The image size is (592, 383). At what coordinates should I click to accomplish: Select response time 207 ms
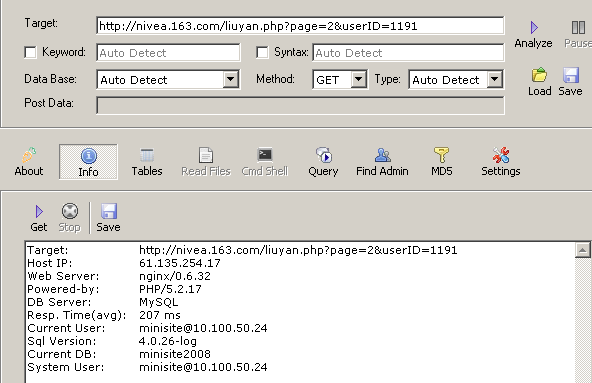(x=160, y=315)
